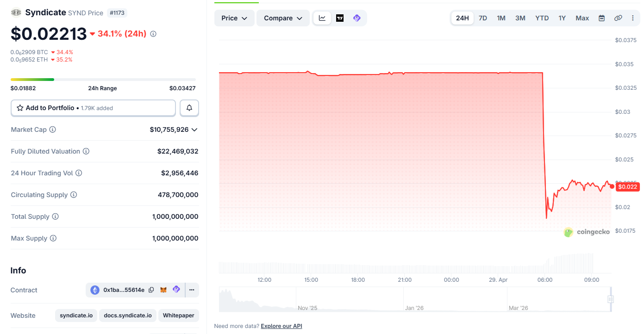Add token to MetaMask fox icon
644x334 pixels.
pyautogui.click(x=163, y=290)
